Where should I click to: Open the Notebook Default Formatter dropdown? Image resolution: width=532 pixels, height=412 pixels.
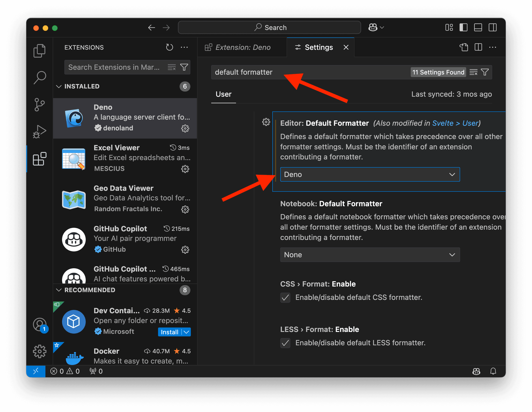pos(370,255)
